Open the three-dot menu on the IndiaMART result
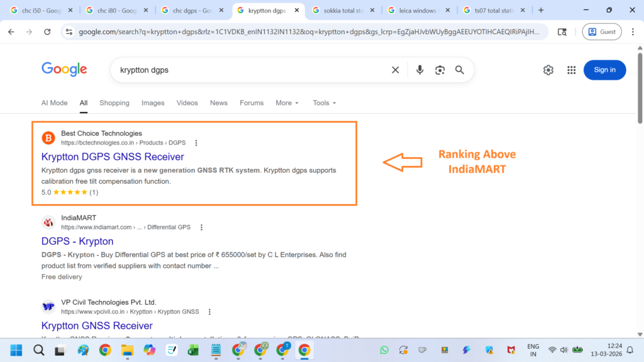Screen dimensions: 644x362 click(x=201, y=227)
